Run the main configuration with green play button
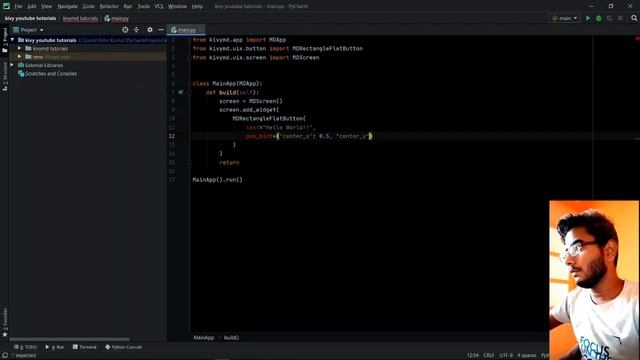This screenshot has width=640, height=360. (588, 18)
